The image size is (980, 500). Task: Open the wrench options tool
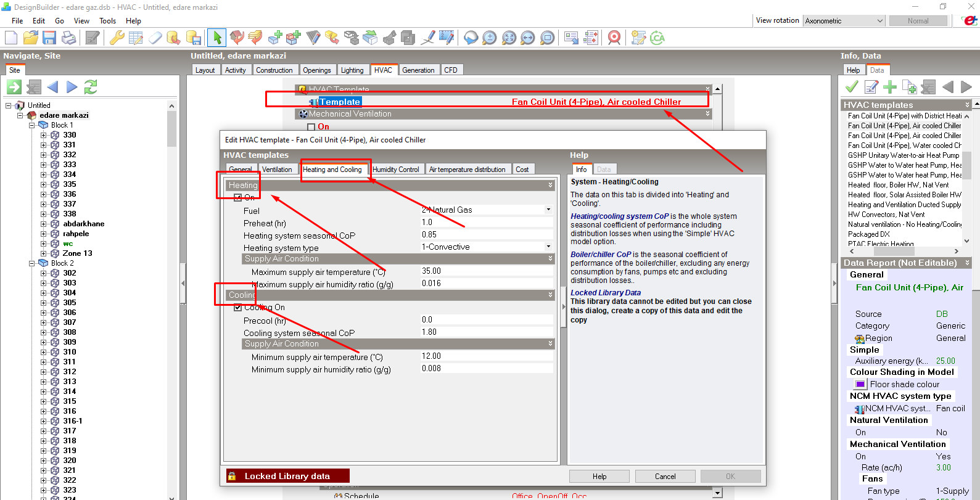(117, 38)
